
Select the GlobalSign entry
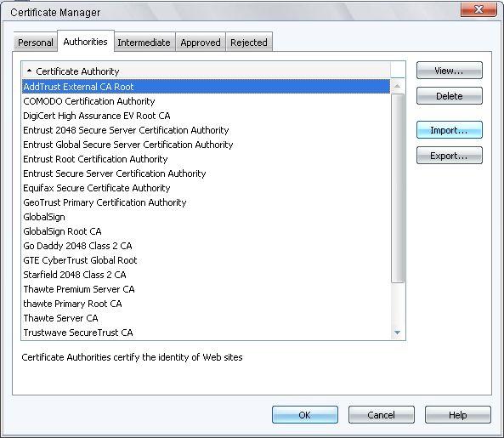(x=206, y=217)
